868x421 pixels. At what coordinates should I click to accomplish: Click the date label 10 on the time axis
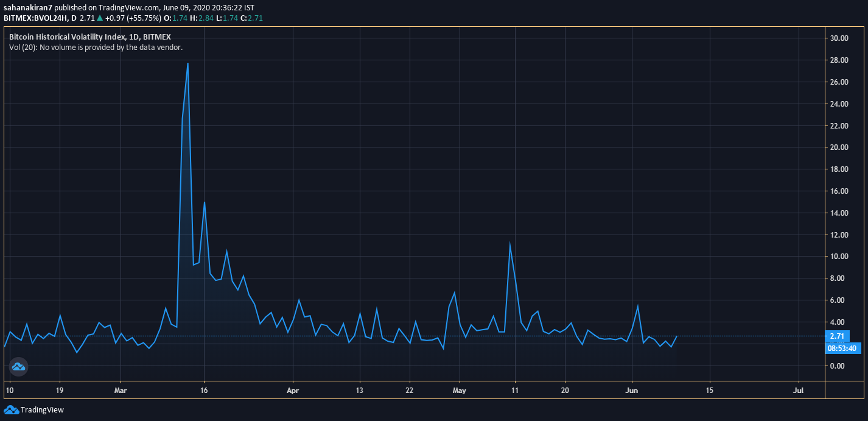9,390
